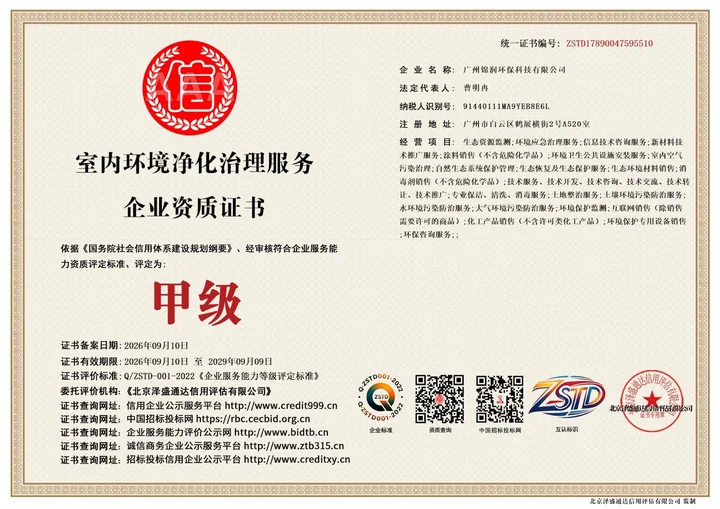Select taxpayer ID 91440111MA9YEB8E6L
This screenshot has height=509, width=720.
(506, 107)
